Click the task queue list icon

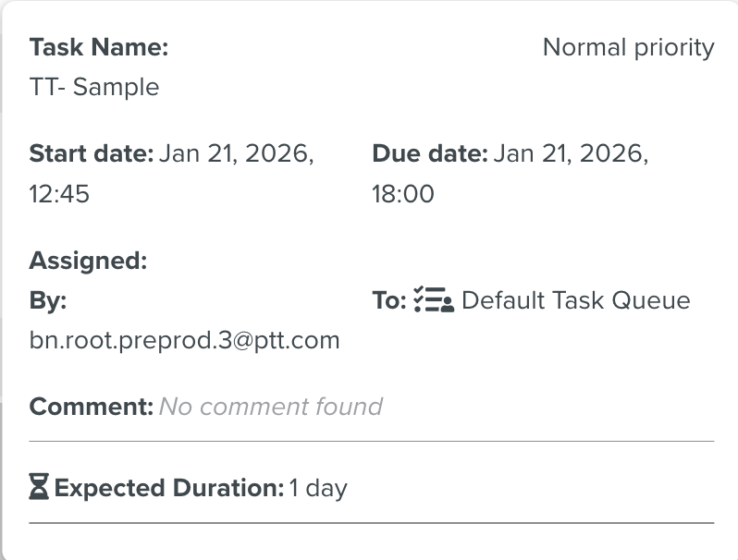pos(434,300)
